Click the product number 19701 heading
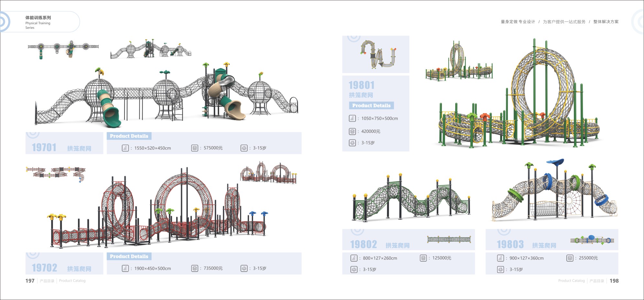Screen dimensions: 644x300 (44, 148)
